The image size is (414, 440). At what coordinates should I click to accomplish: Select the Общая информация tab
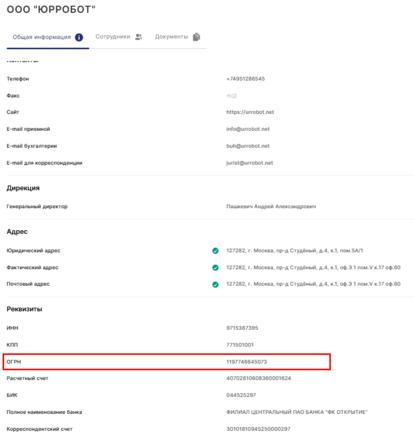[48, 37]
